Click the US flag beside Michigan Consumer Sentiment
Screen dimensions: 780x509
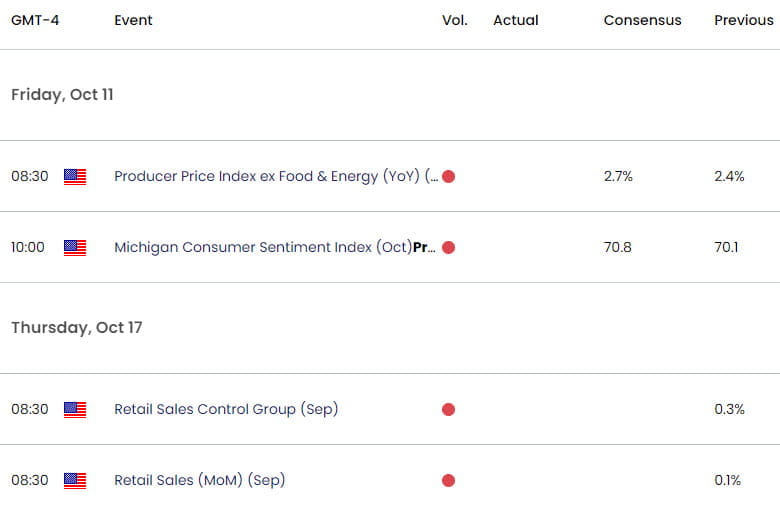[x=75, y=248]
